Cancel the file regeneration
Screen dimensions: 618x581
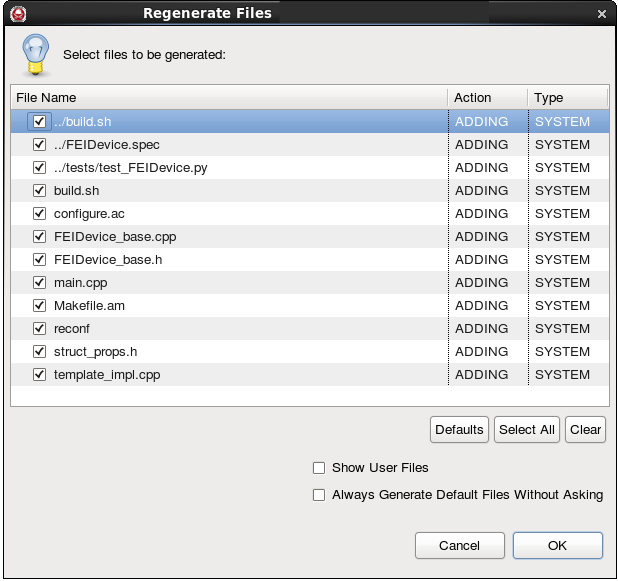pyautogui.click(x=460, y=546)
